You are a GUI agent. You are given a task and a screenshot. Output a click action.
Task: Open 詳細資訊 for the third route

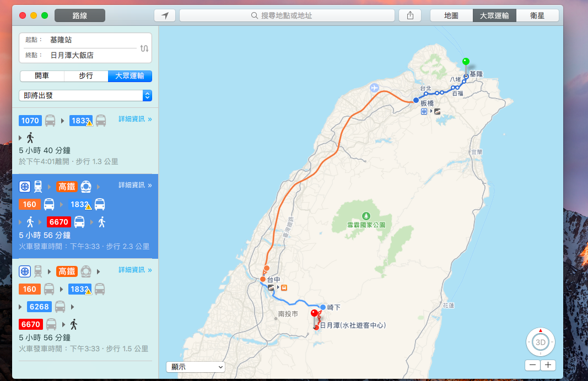[x=135, y=270]
